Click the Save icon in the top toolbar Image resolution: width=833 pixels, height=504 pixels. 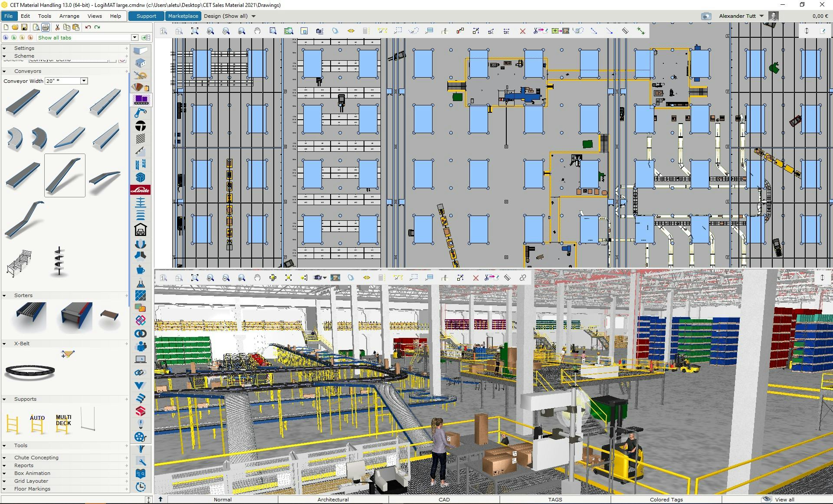tap(25, 27)
